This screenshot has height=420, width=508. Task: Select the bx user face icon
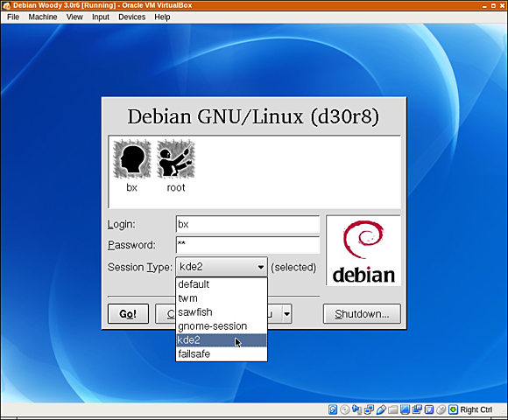132,159
